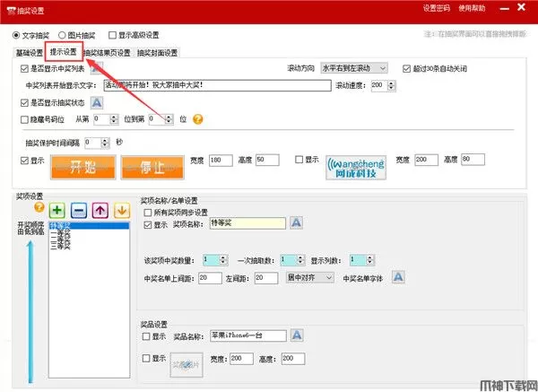Click the orange 开始 button
This screenshot has width=538, height=392.
[83, 167]
